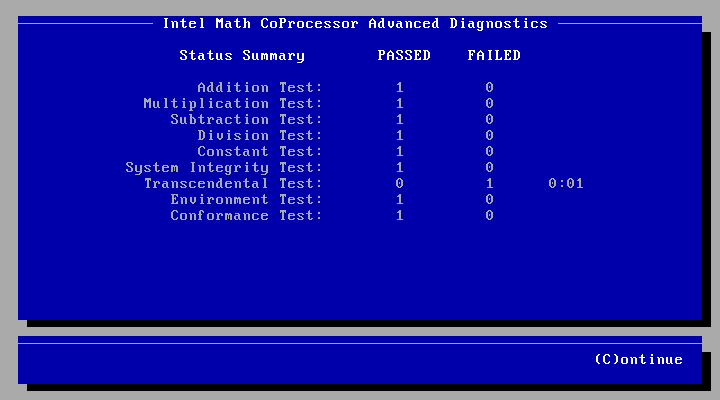Select the 'Subtraction Test:' row label
The width and height of the screenshot is (720, 400).
tap(247, 119)
